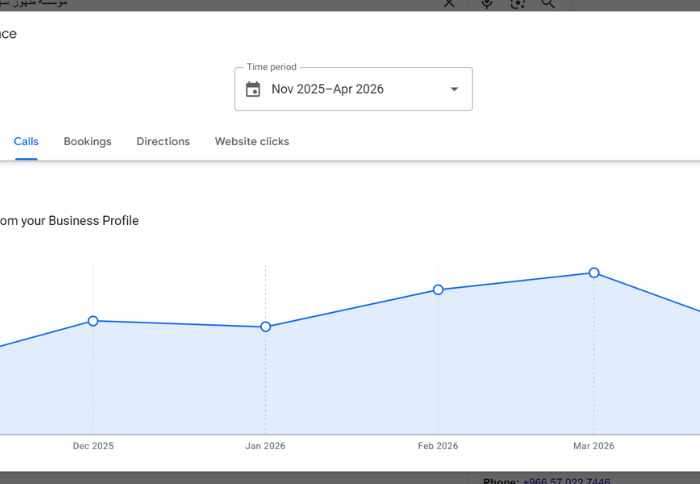Click the Mar 2026 axis label
700x484 pixels.
[594, 446]
